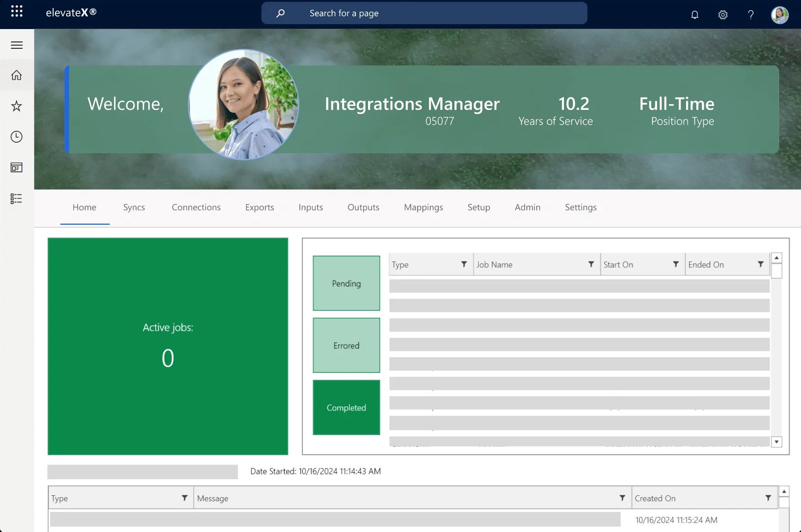Switch to the Syncs tab
The image size is (801, 532).
point(134,207)
